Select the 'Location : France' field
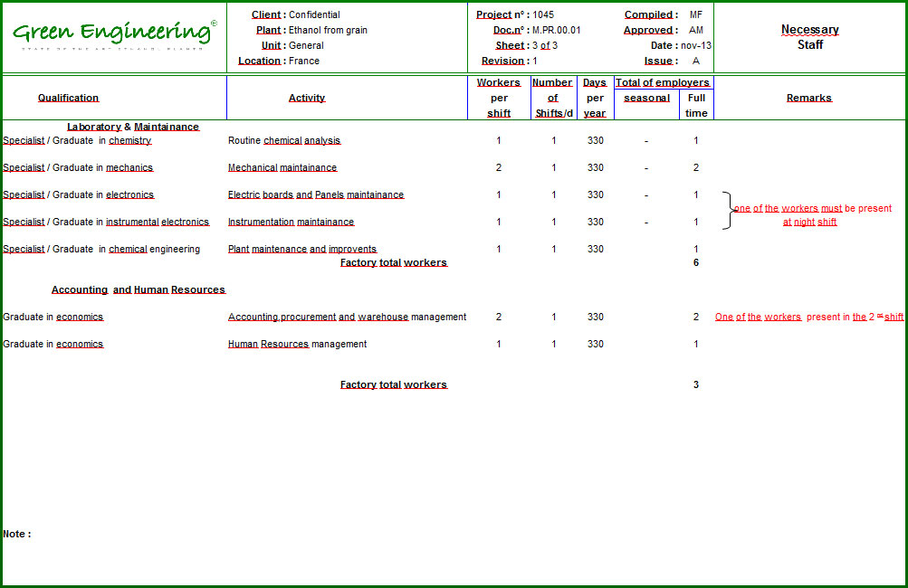908x588 pixels. coord(279,61)
